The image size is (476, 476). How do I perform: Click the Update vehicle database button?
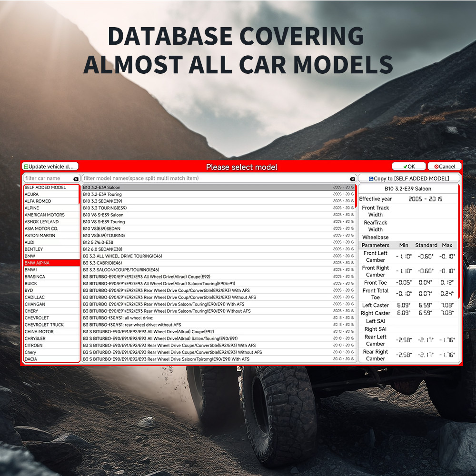coord(50,167)
